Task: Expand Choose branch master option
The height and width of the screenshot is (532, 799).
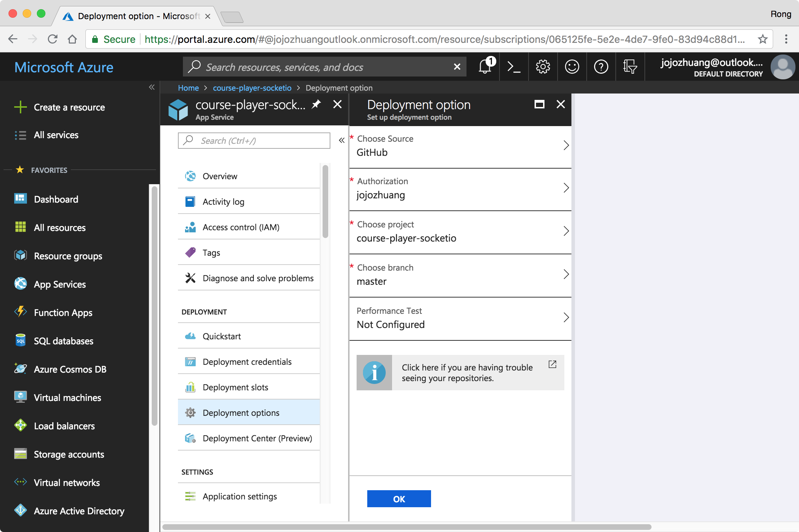Action: (460, 276)
